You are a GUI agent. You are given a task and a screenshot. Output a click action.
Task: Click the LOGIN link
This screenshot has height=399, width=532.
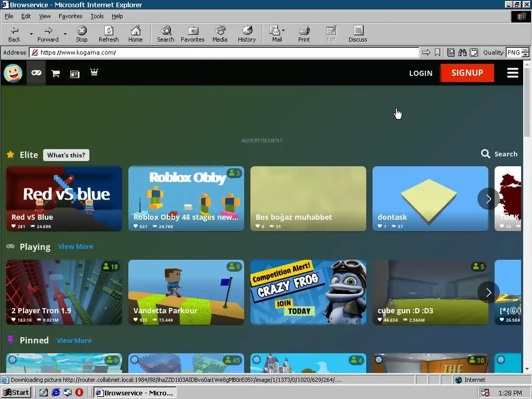(x=421, y=73)
